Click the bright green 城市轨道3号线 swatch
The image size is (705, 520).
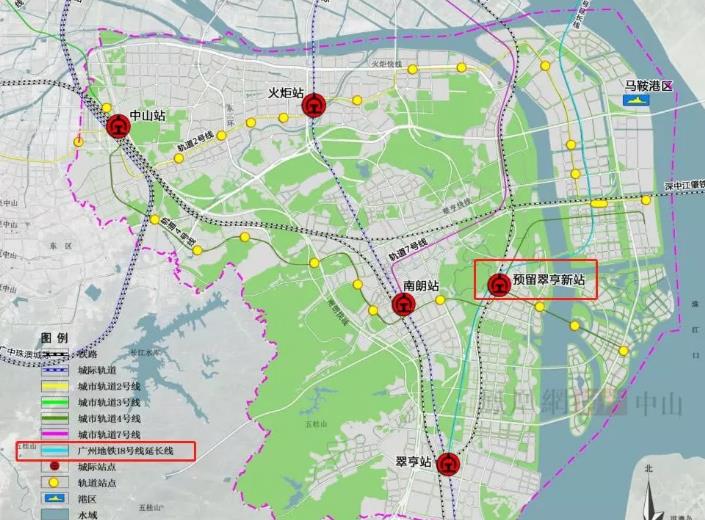coord(57,401)
